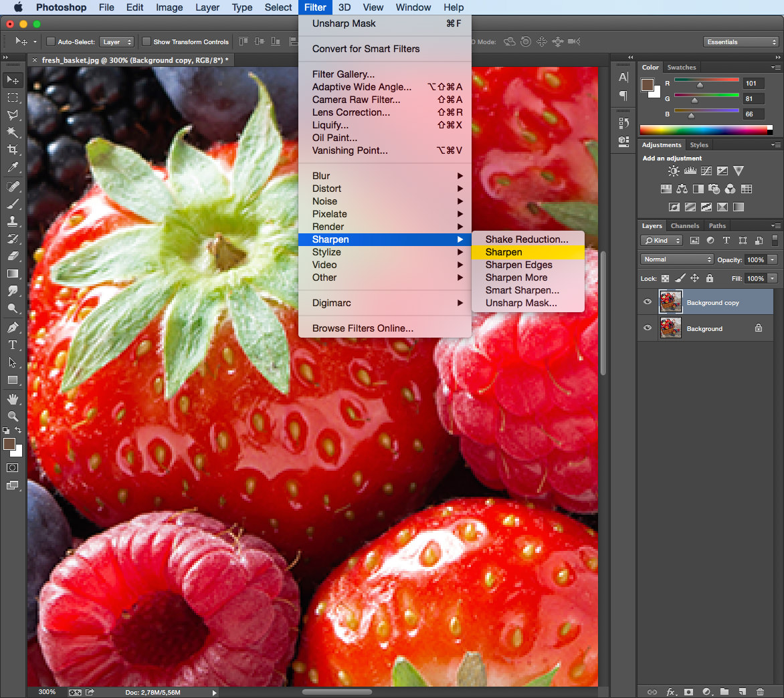
Task: Expand the Blur filter submenu
Action: (x=385, y=176)
